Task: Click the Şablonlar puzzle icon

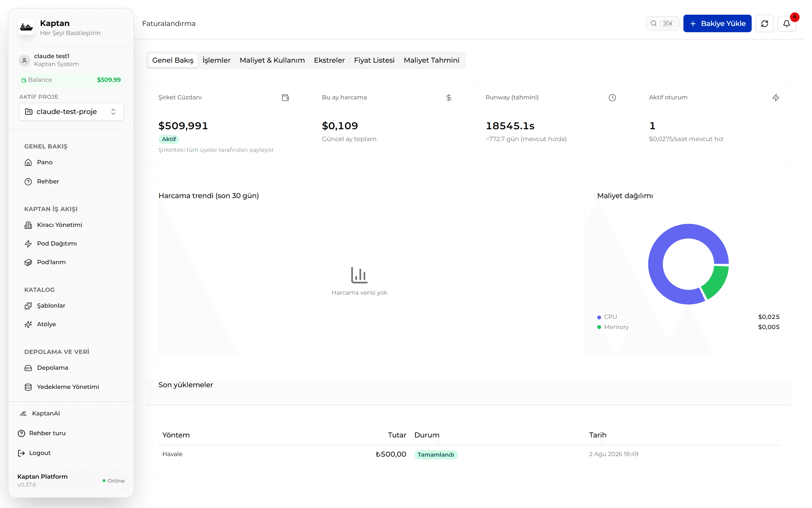Action: (x=28, y=306)
